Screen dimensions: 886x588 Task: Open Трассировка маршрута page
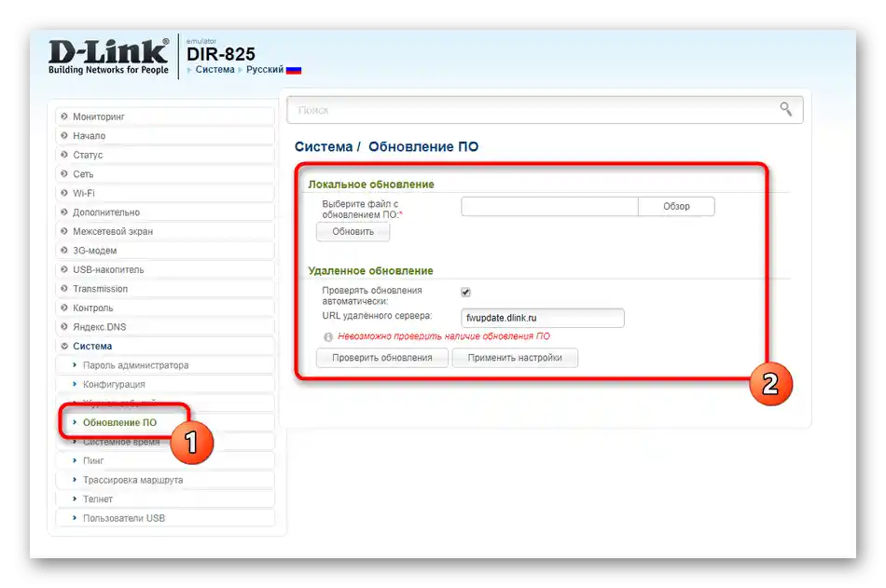click(x=165, y=480)
